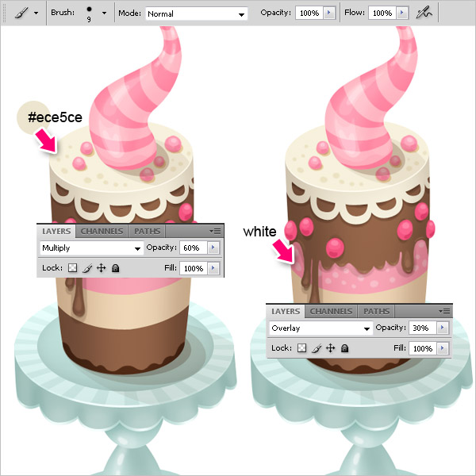Toggle lock transparent pixels in Overlay panel
476x476 pixels.
pyautogui.click(x=301, y=348)
